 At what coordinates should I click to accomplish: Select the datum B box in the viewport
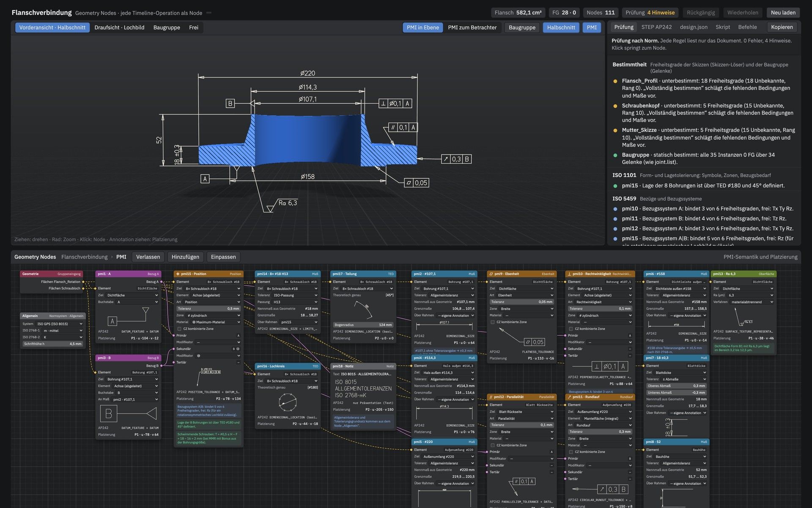tap(230, 103)
